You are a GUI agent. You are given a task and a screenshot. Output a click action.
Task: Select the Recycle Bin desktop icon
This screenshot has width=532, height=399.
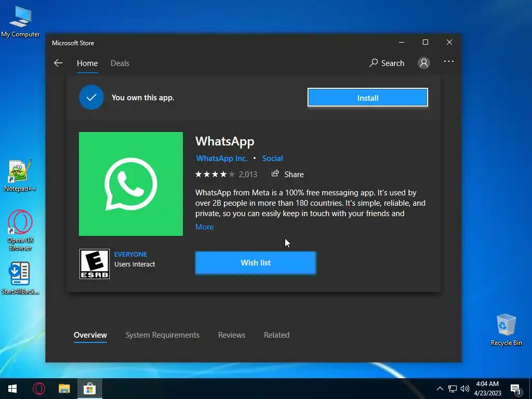506,330
